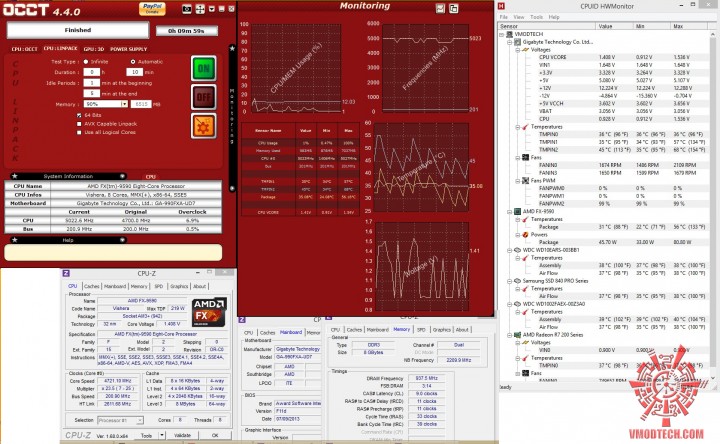
Task: Click the AMD Radeon R7 200 Series icon
Action: coord(518,335)
